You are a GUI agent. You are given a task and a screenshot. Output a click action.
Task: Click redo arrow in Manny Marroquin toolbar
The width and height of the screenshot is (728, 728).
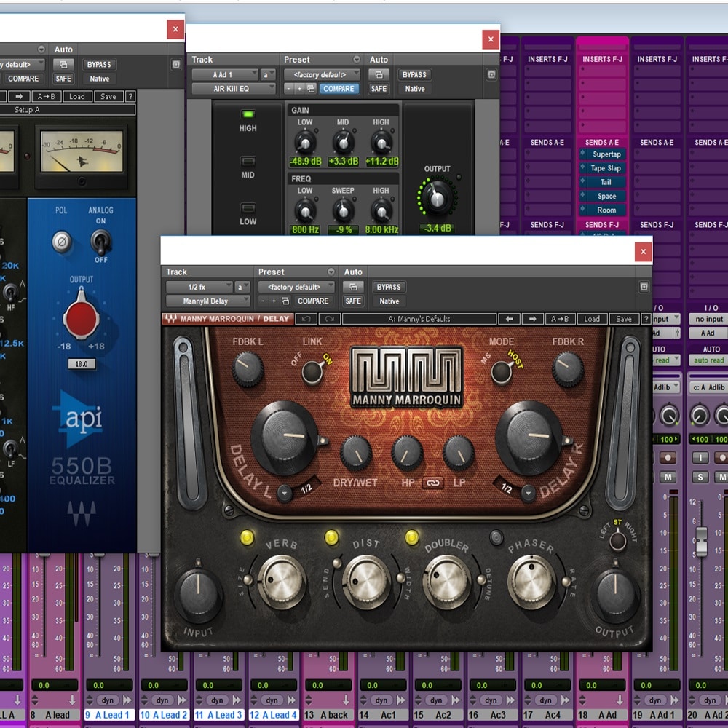coord(329,319)
